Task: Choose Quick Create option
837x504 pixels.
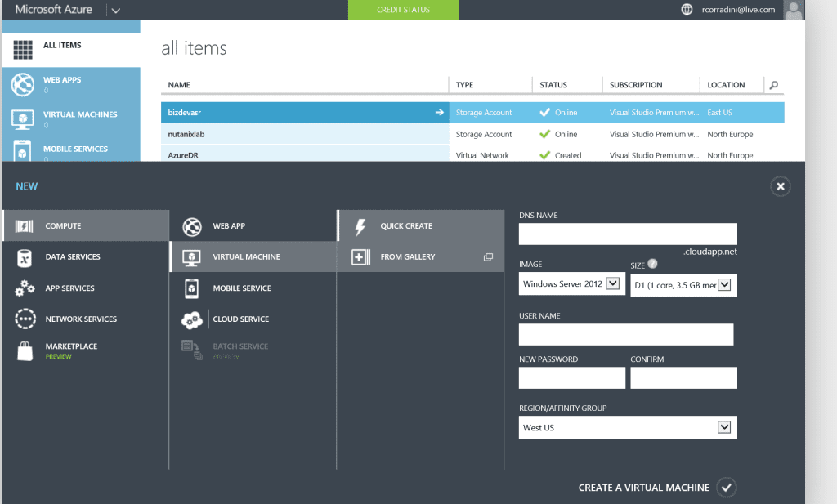Action: point(421,225)
